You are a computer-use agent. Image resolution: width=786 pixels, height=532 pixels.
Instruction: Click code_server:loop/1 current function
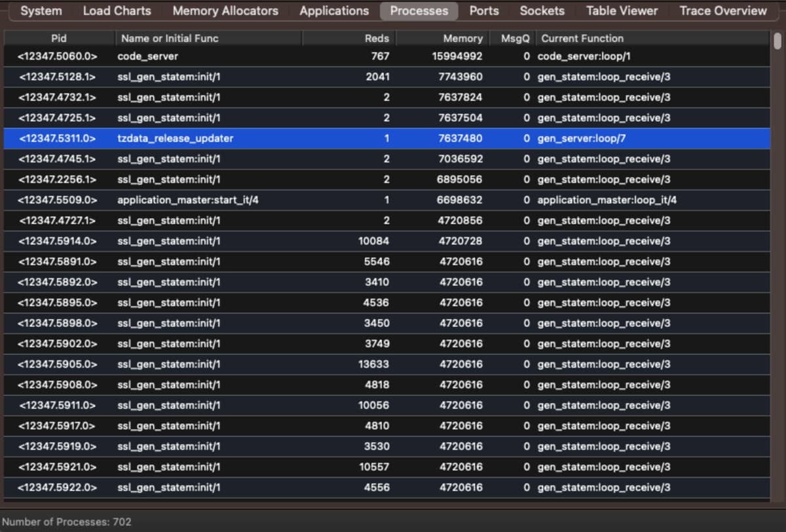pos(584,56)
